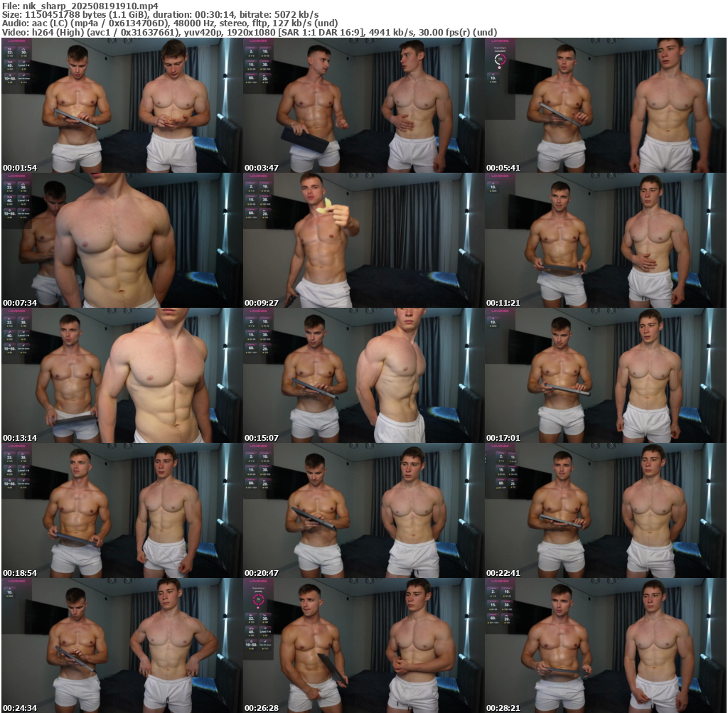Click the Video line with h264 (High)
Viewport: 728px width, 713px height.
[x=250, y=33]
